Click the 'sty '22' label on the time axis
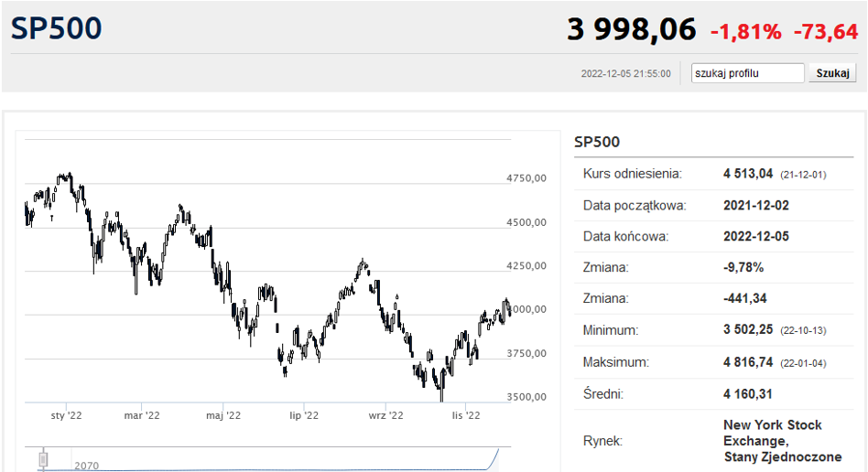Image resolution: width=868 pixels, height=472 pixels. (66, 415)
